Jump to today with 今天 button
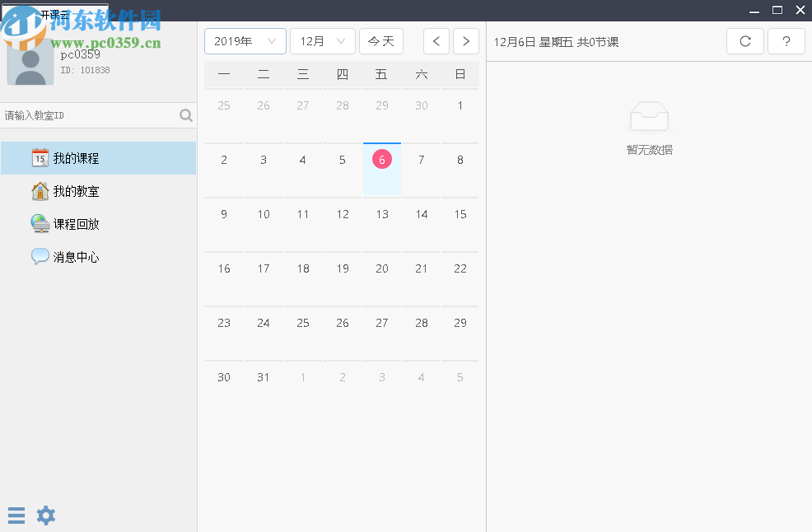The height and width of the screenshot is (532, 812). click(381, 41)
